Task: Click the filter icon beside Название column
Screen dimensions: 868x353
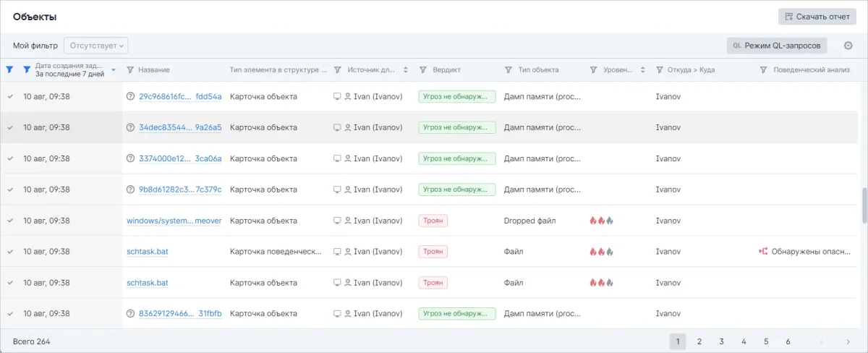Action: tap(130, 70)
